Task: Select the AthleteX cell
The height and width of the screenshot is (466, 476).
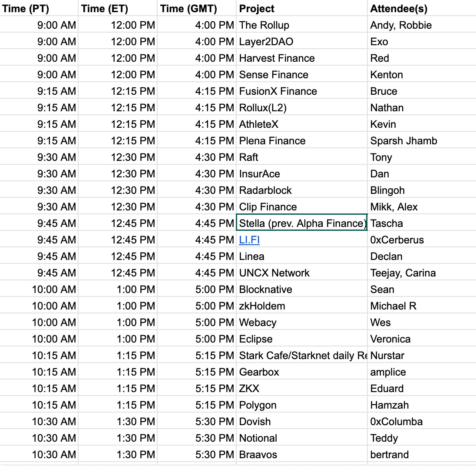Action: (302, 124)
